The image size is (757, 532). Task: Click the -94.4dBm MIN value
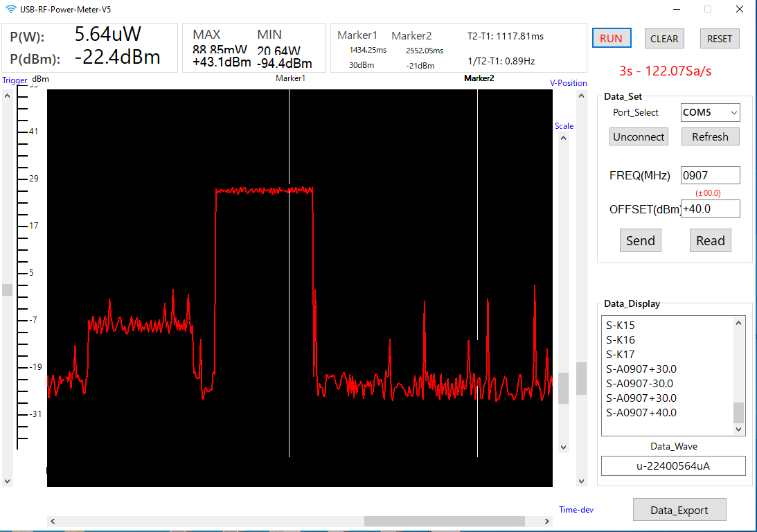[285, 63]
